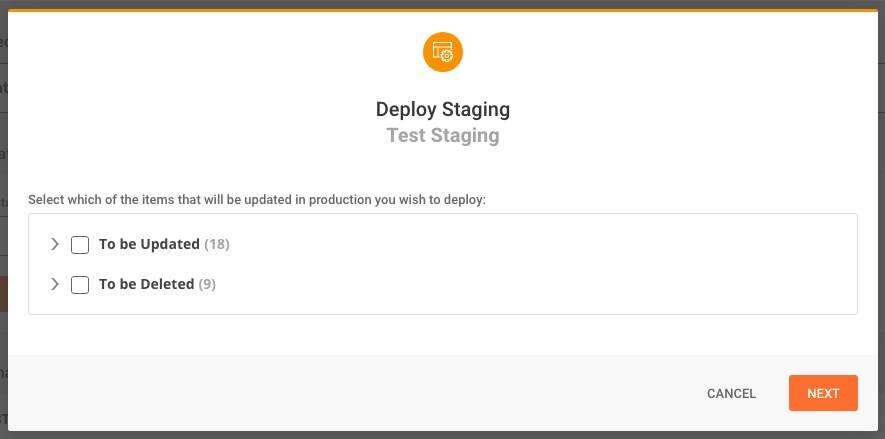The width and height of the screenshot is (885, 439).
Task: Cancel the deploy staging dialog
Action: pos(731,393)
